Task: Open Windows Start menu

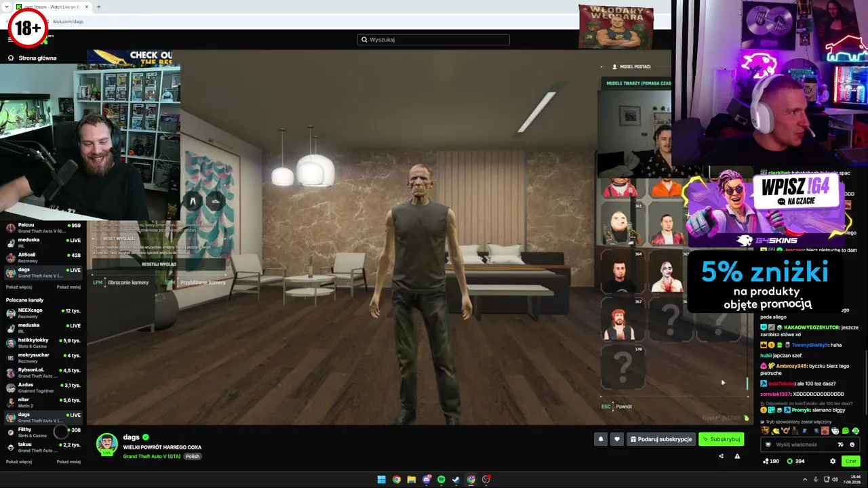Action: coord(382,480)
